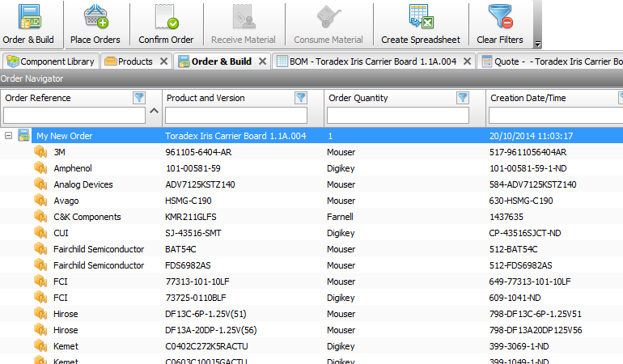
Task: Close the Order & Build tab
Action: coord(262,61)
